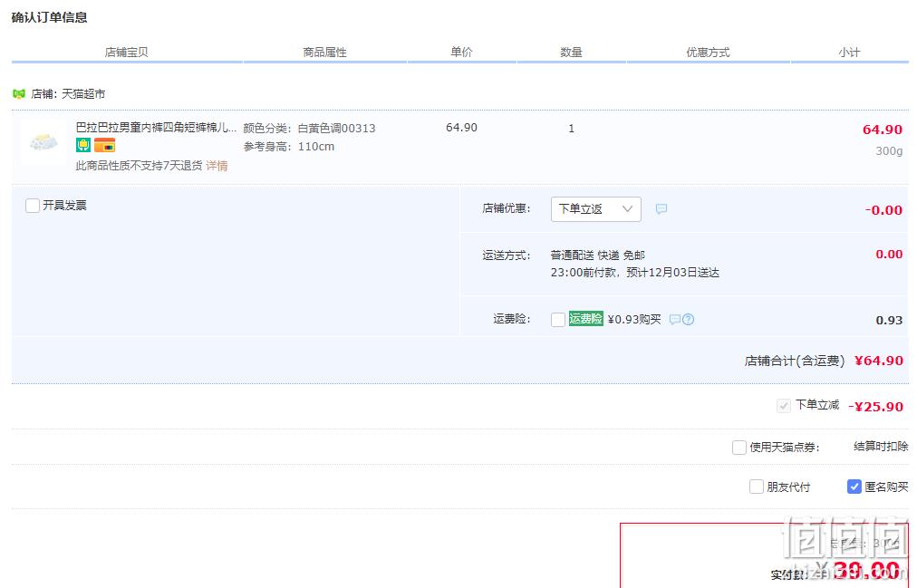
Task: Click the 商品属性 column header
Action: [x=324, y=52]
